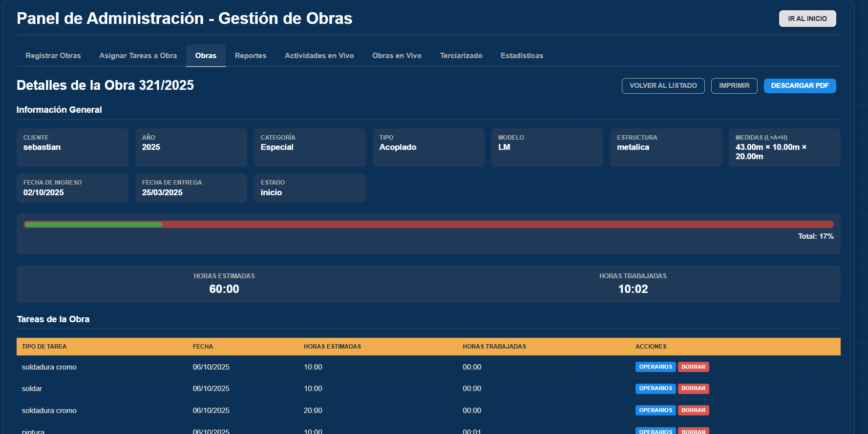Open the Registrar Obras tab
The height and width of the screenshot is (434, 868).
[x=53, y=56]
